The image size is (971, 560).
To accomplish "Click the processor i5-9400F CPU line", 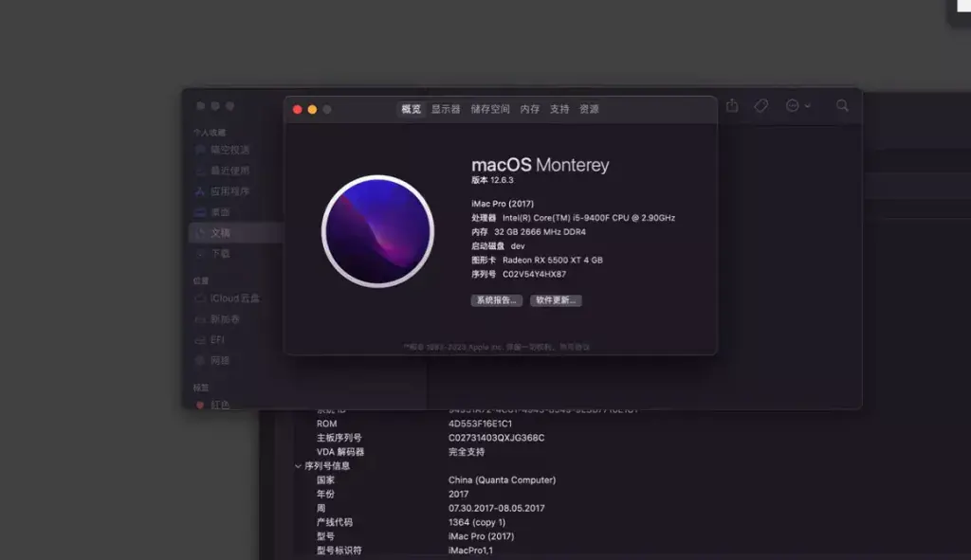I will (573, 218).
